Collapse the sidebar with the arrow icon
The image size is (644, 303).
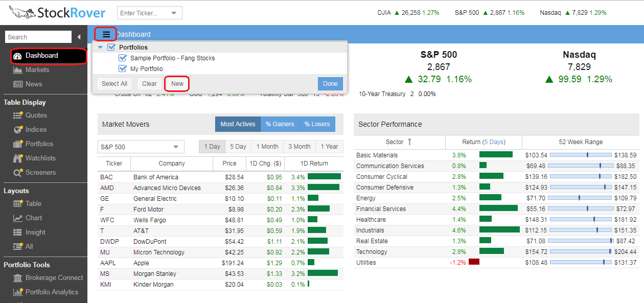pyautogui.click(x=79, y=37)
